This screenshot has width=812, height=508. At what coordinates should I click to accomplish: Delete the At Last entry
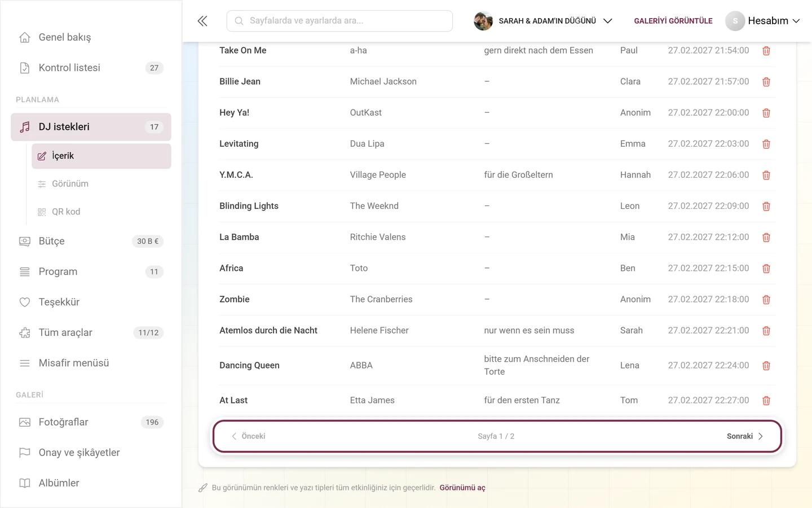click(x=766, y=401)
